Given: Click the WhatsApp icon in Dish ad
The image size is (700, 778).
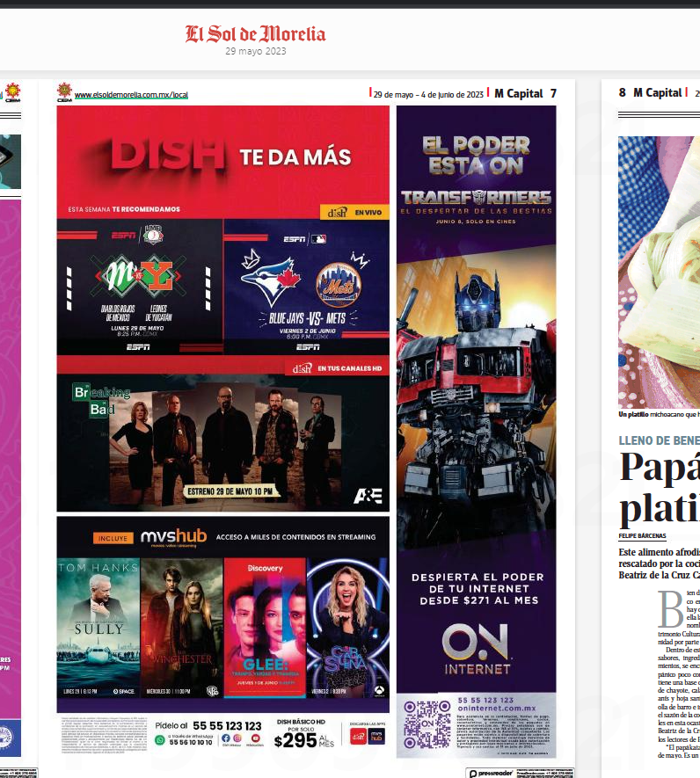Looking at the screenshot, I should pos(159,741).
